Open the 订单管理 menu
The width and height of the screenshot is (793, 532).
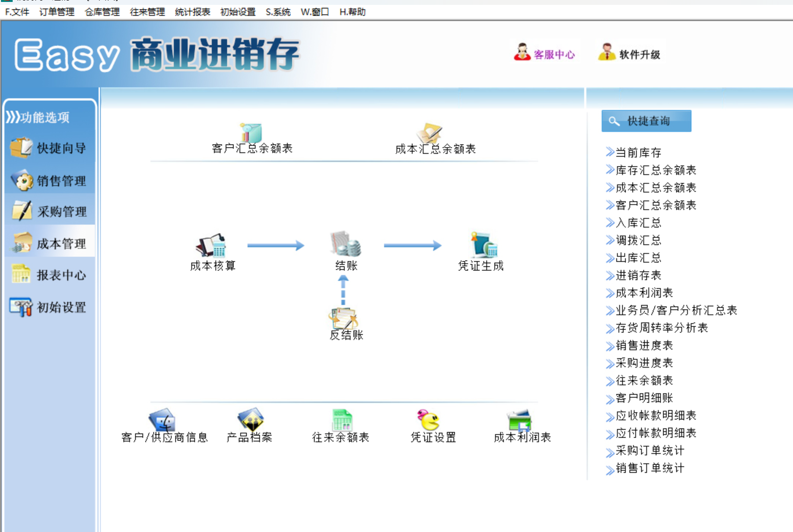[x=57, y=12]
